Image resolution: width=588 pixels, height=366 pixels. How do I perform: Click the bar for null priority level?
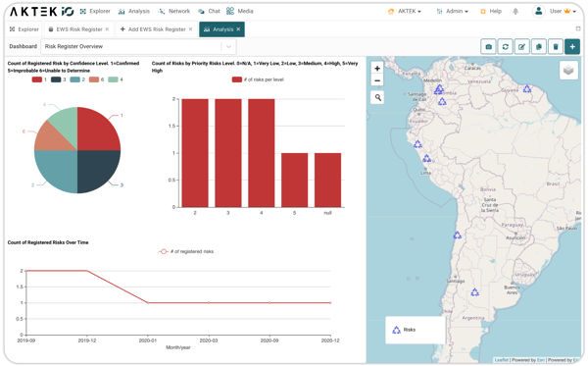(327, 181)
